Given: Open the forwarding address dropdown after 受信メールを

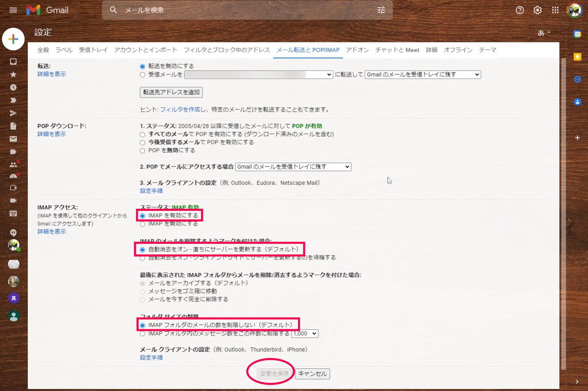Looking at the screenshot, I should [x=259, y=75].
